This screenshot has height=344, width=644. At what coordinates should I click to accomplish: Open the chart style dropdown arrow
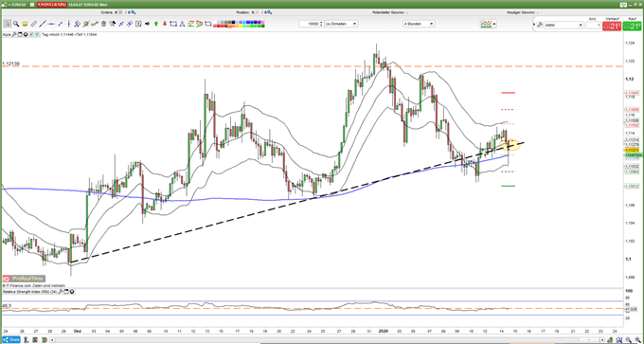coord(494,24)
